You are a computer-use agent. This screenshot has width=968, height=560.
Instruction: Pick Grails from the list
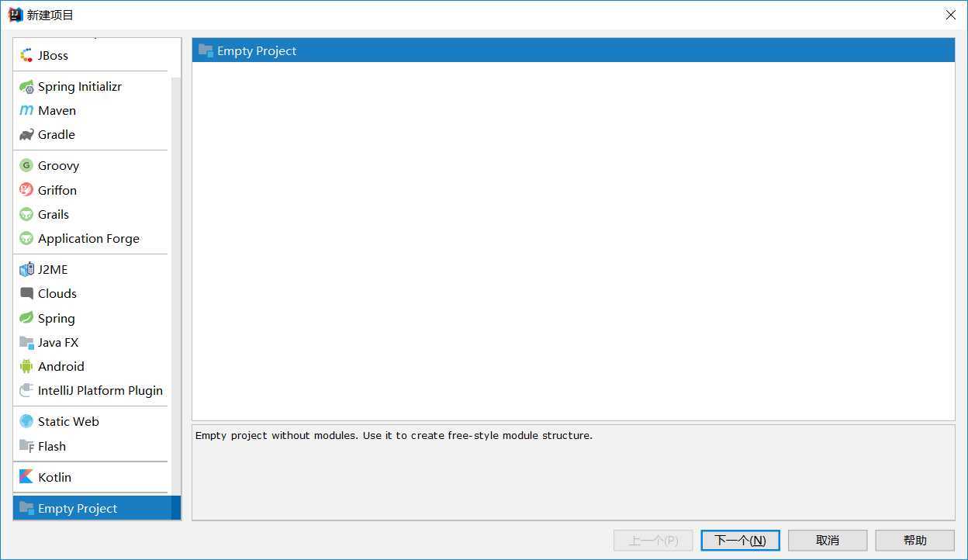[x=54, y=215]
